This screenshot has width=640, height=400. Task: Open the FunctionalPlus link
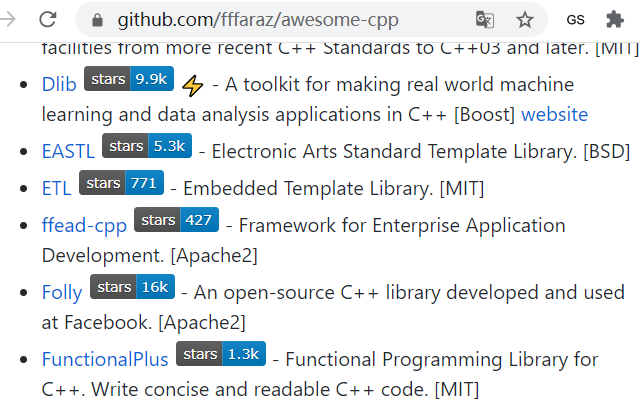[105, 359]
